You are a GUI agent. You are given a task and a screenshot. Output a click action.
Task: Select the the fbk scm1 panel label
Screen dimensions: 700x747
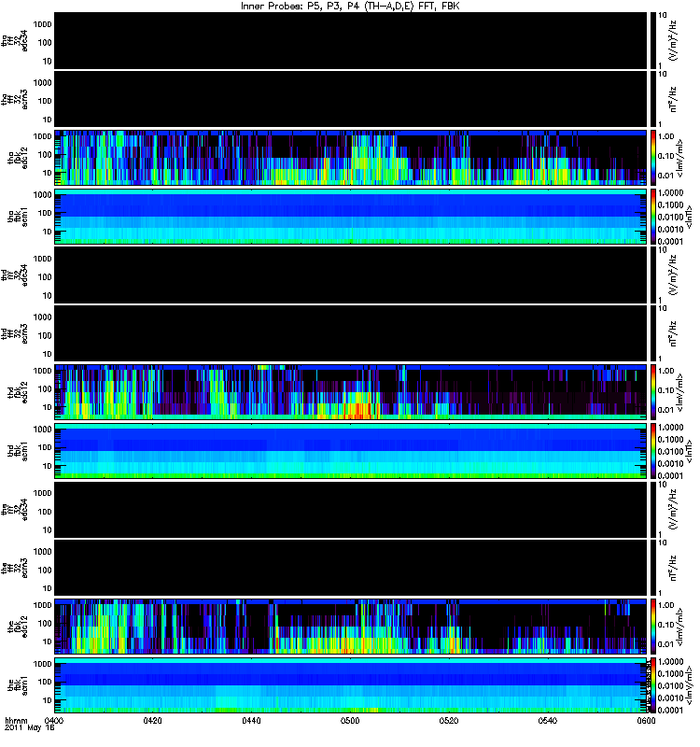tap(18, 685)
